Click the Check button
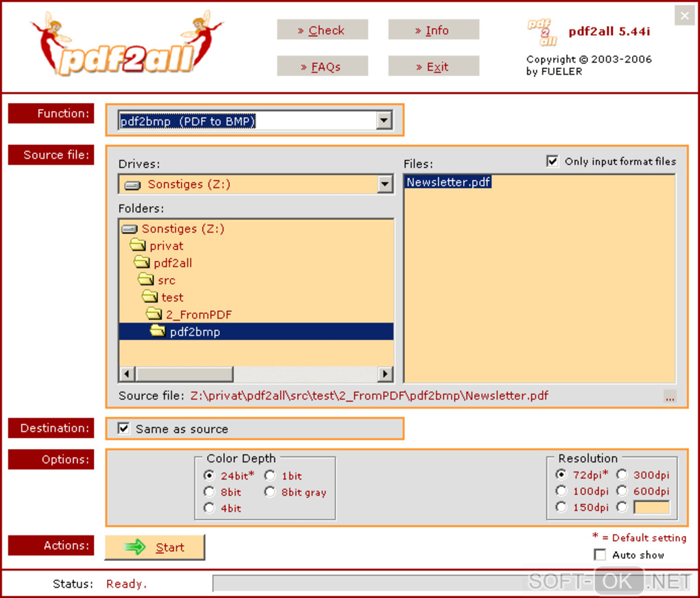Viewport: 700px width, 598px height. [323, 30]
